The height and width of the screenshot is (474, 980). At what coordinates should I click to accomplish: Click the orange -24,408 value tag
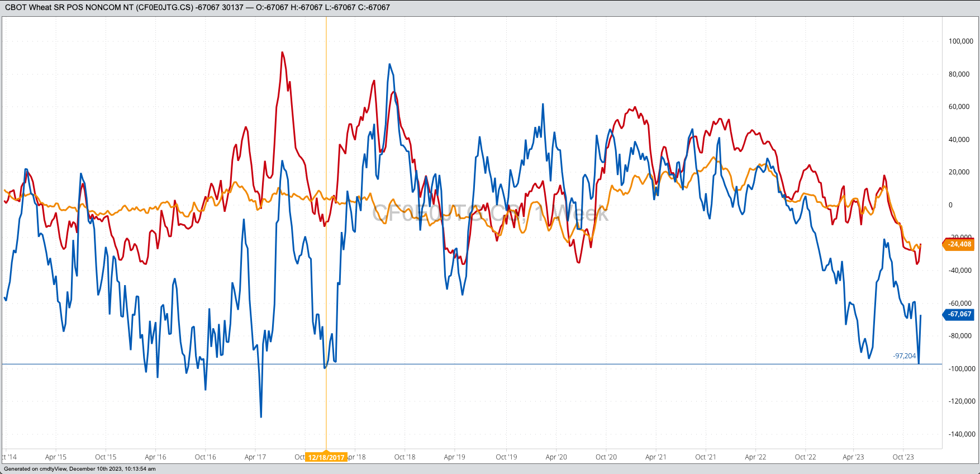click(x=959, y=244)
